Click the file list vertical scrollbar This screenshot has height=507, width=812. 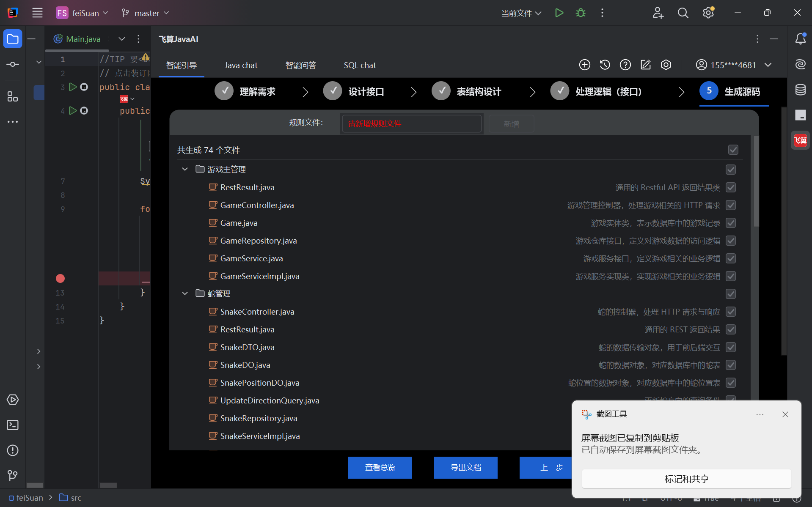(756, 182)
